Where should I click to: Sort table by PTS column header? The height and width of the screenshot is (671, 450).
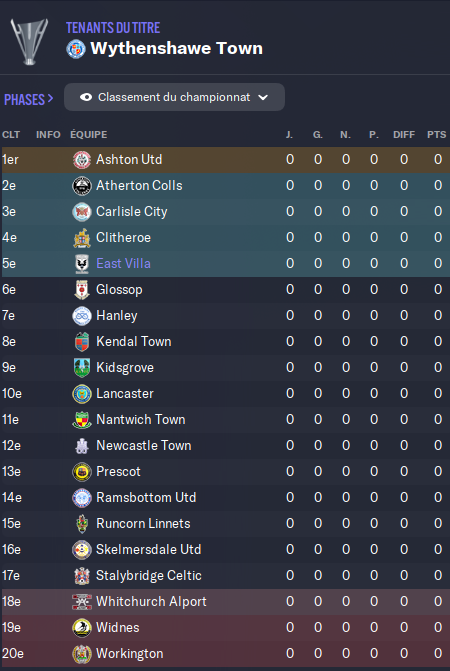[436, 134]
